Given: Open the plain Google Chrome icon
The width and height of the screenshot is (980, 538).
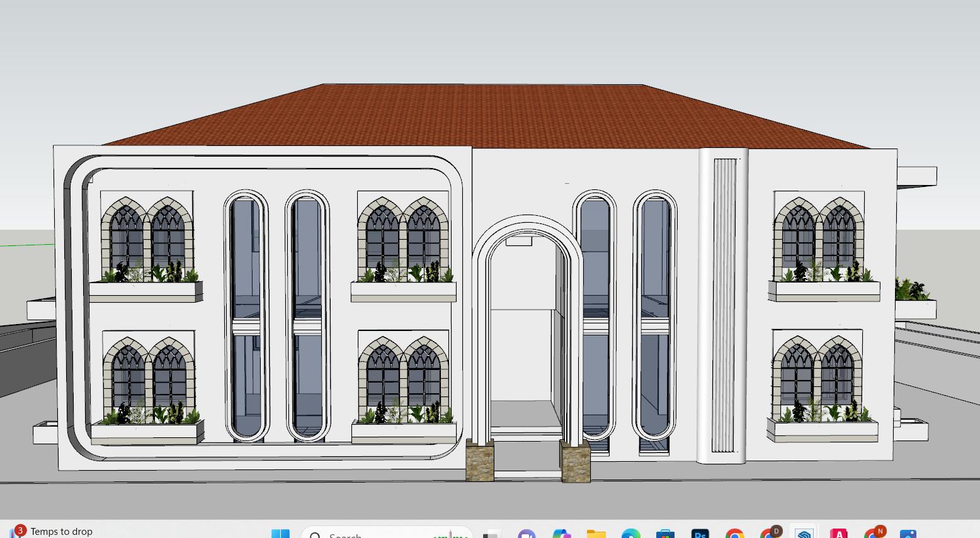Looking at the screenshot, I should [734, 534].
